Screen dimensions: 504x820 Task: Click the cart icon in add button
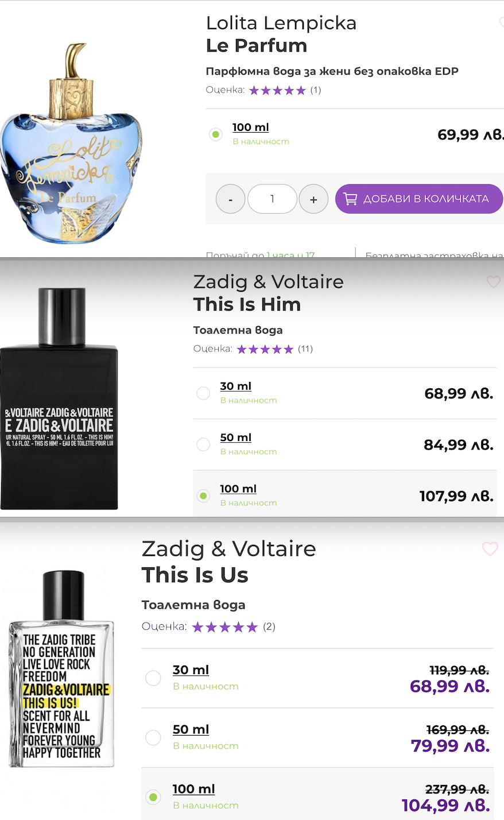click(x=350, y=199)
